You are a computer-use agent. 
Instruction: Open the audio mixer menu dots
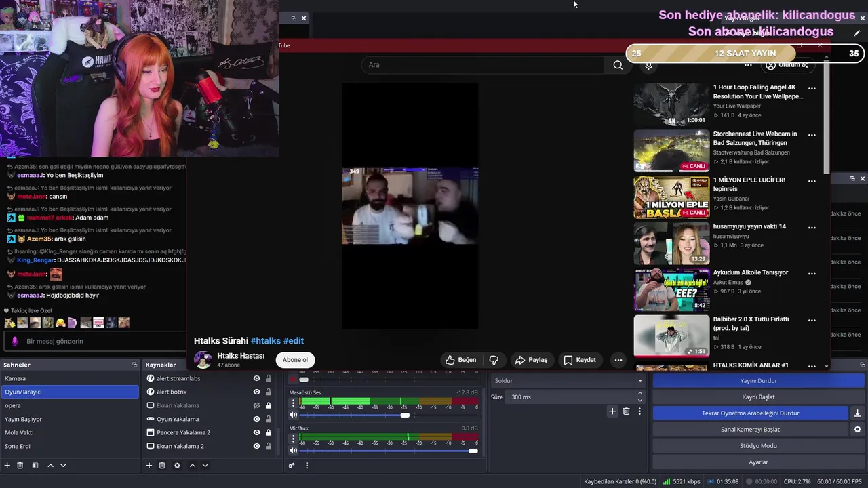[307, 466]
